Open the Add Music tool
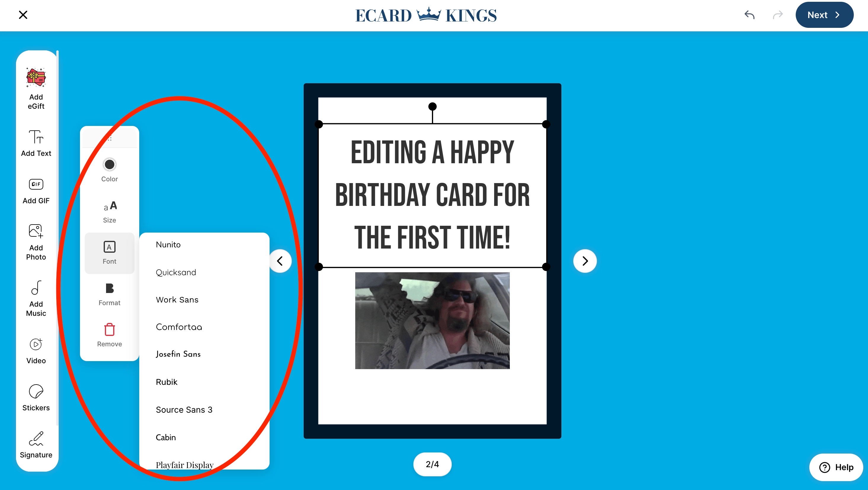 click(x=36, y=299)
